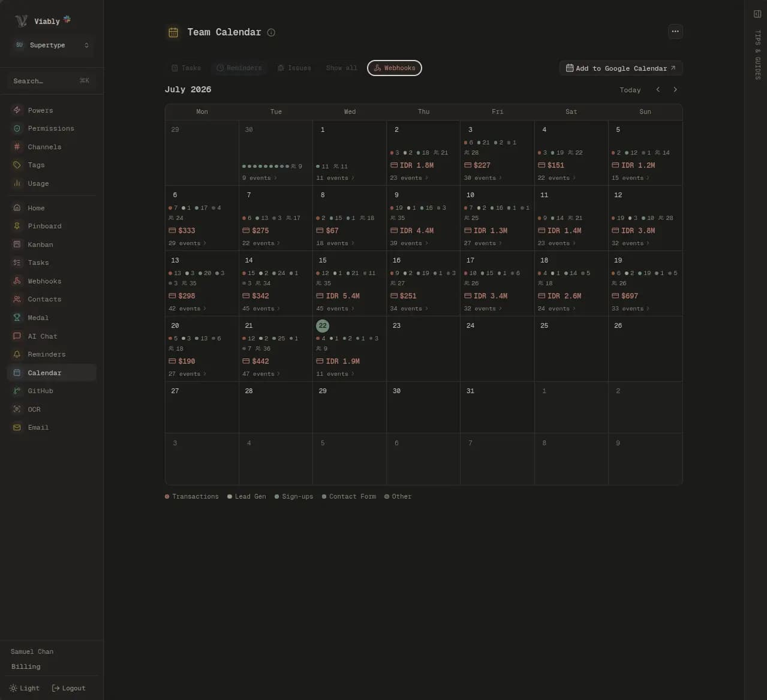767x700 pixels.
Task: Open the AI Chat bubble icon
Action: click(17, 336)
